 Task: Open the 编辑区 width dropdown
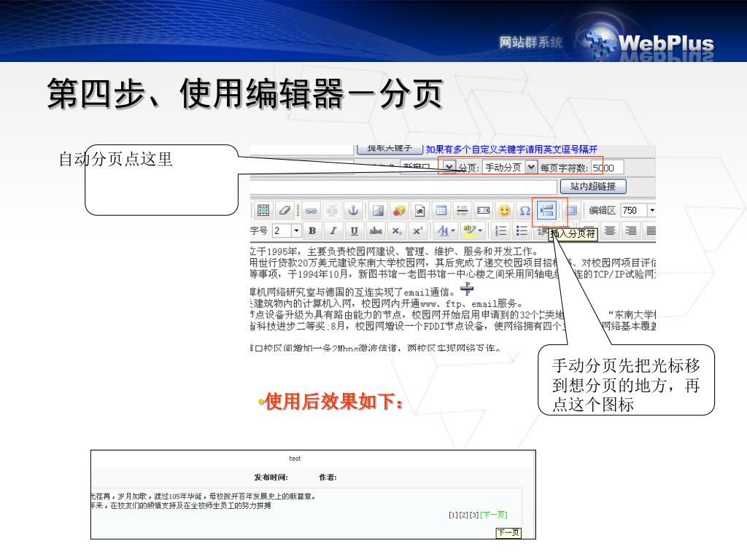(x=638, y=210)
